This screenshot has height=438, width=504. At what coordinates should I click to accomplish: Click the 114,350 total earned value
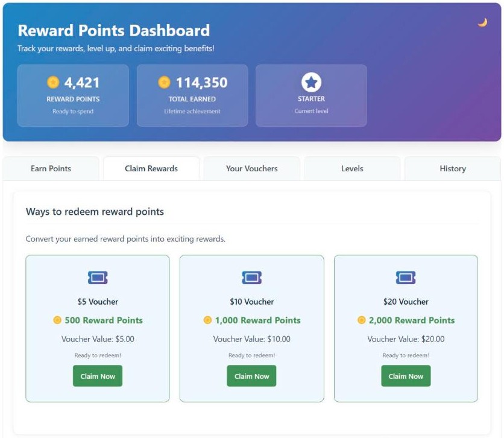(202, 83)
